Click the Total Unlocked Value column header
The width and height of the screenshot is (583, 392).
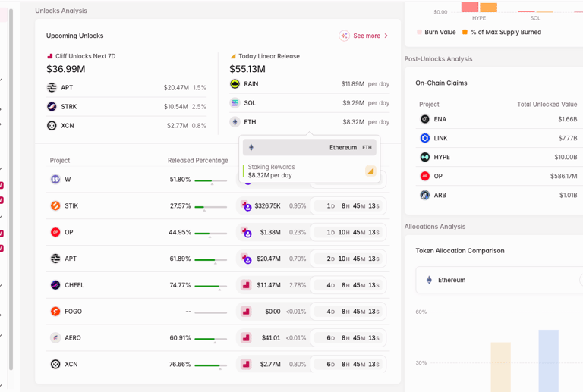click(x=547, y=105)
